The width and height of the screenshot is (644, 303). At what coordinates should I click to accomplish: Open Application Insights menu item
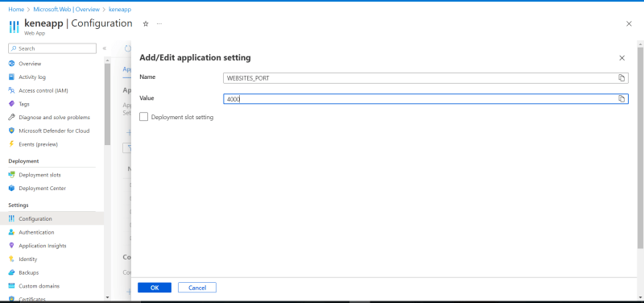click(x=43, y=246)
